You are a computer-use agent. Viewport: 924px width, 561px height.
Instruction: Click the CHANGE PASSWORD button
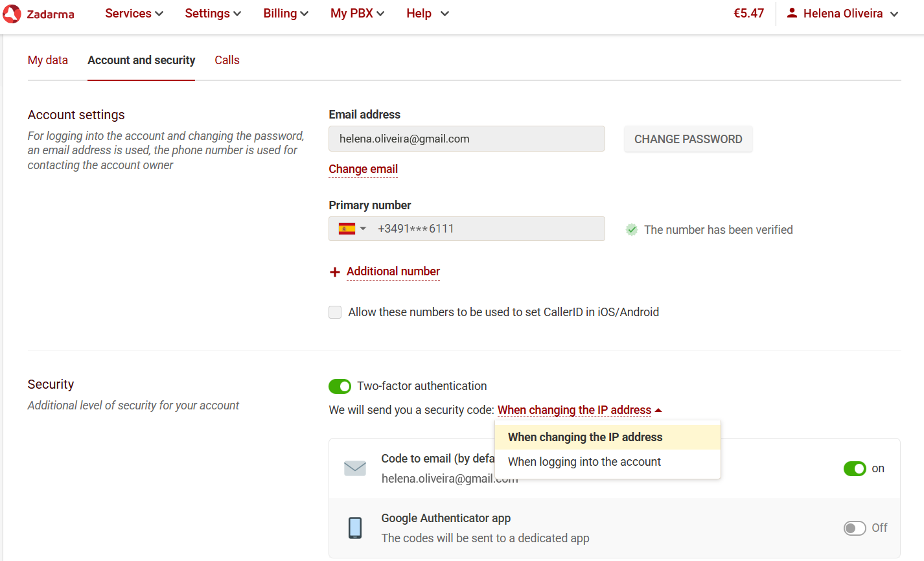click(x=688, y=139)
